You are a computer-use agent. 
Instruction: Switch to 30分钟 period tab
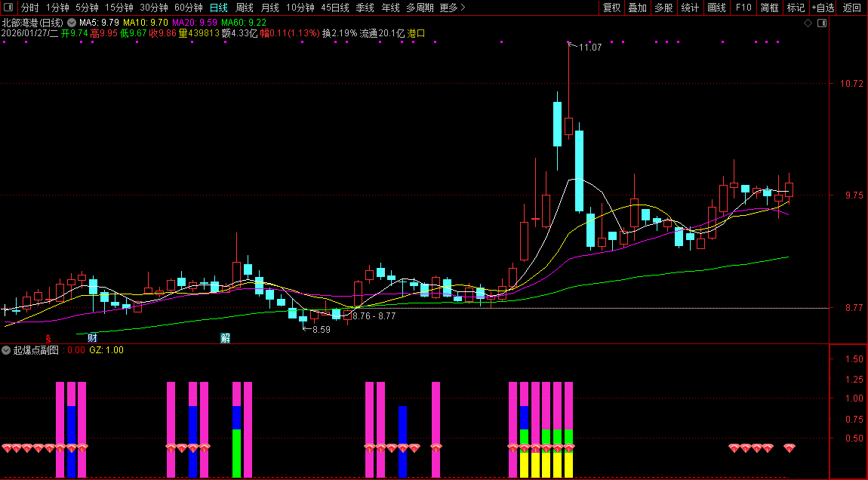[x=154, y=8]
